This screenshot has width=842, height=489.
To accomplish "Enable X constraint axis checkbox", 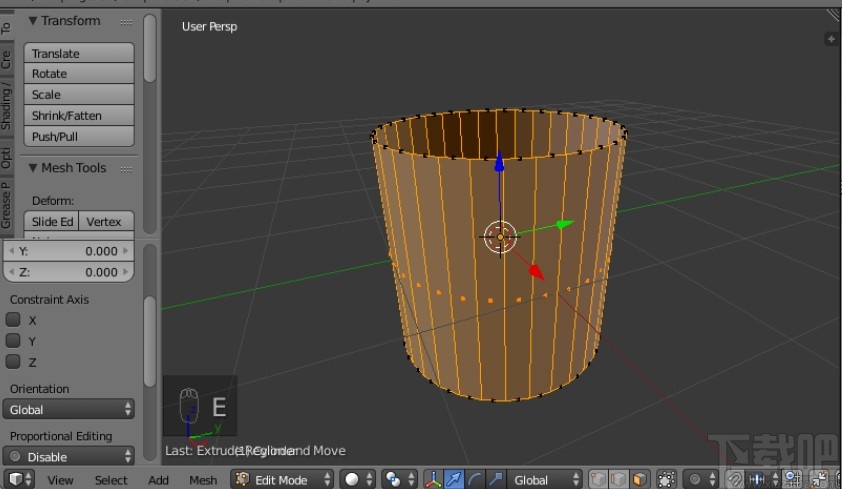I will (x=14, y=320).
